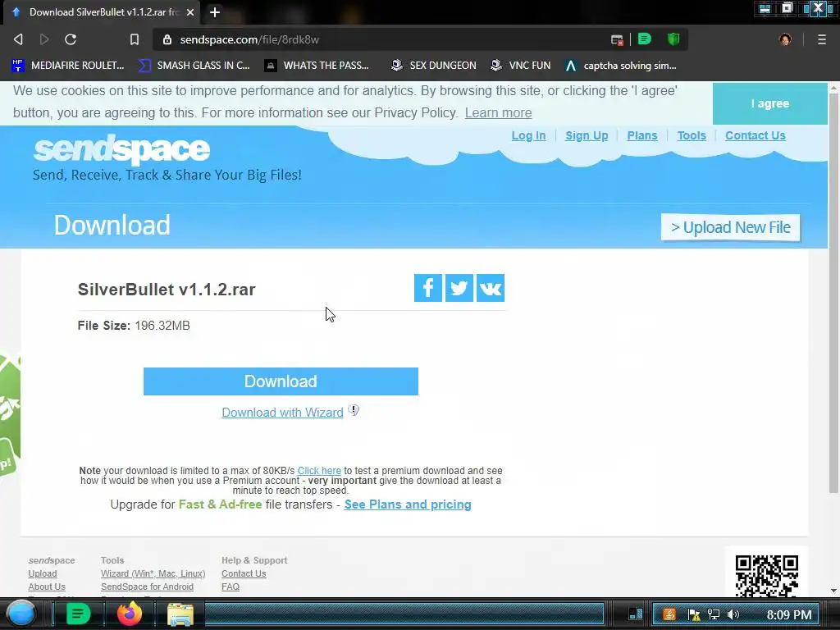The height and width of the screenshot is (630, 840).
Task: Click Upload New File button
Action: tap(730, 228)
